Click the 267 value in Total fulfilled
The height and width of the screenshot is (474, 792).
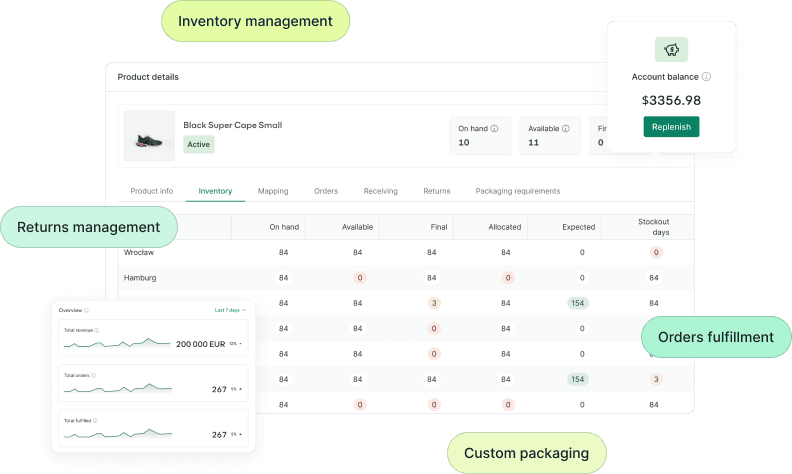(219, 435)
